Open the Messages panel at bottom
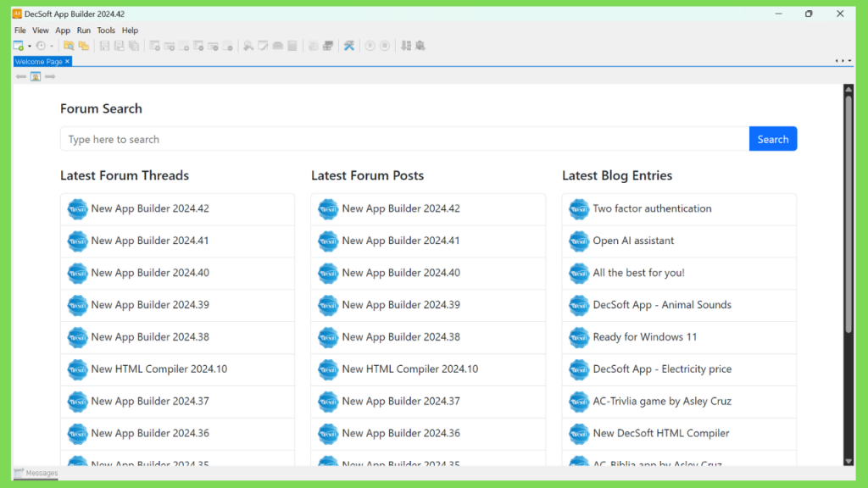 36,473
